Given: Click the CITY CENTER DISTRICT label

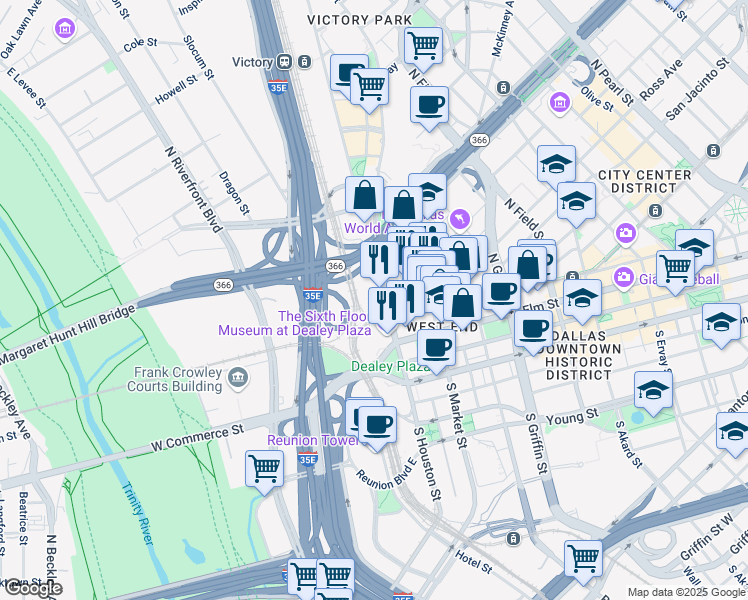Looking at the screenshot, I should pos(644,182).
